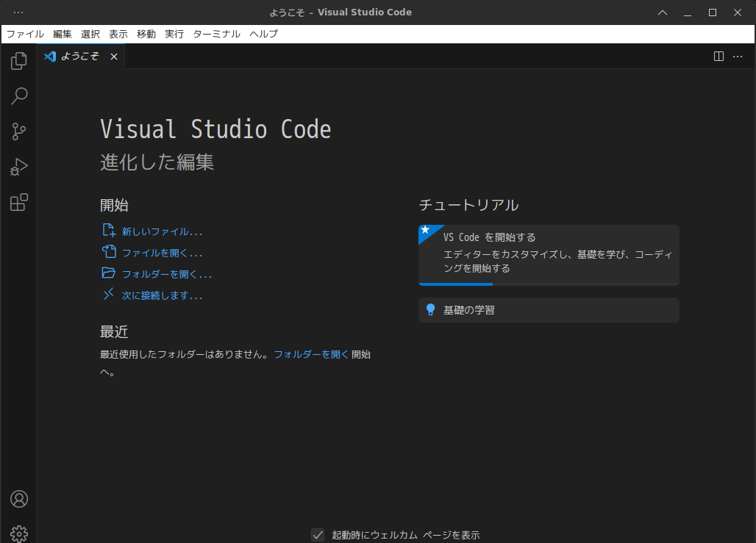Open the 移動 menu
Viewport: 756px width, 543px height.
(146, 34)
